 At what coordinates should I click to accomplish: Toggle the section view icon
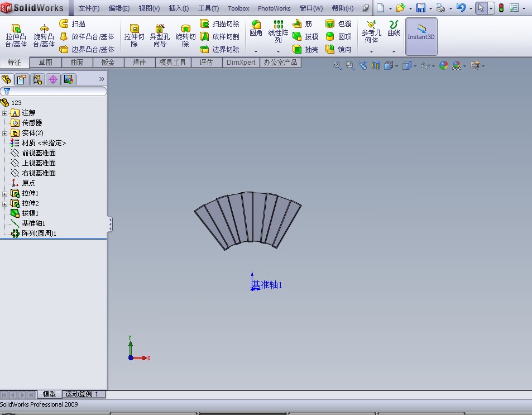pos(375,65)
